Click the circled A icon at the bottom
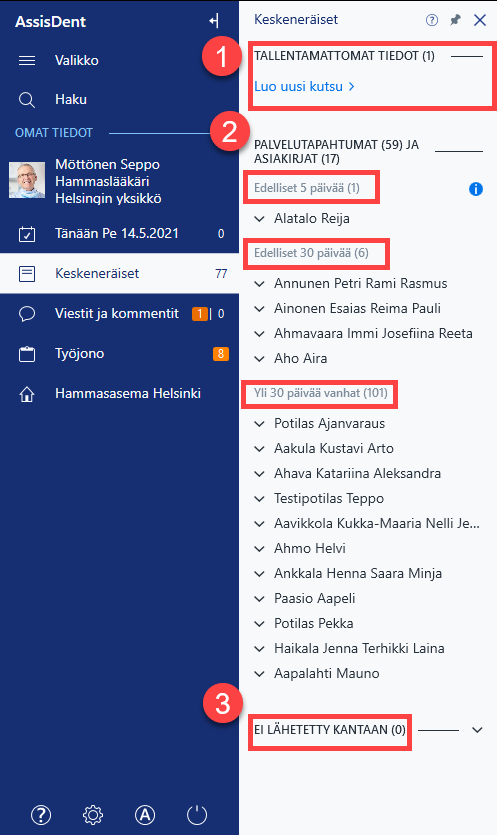Screen dimensions: 497x835 (x=145, y=814)
